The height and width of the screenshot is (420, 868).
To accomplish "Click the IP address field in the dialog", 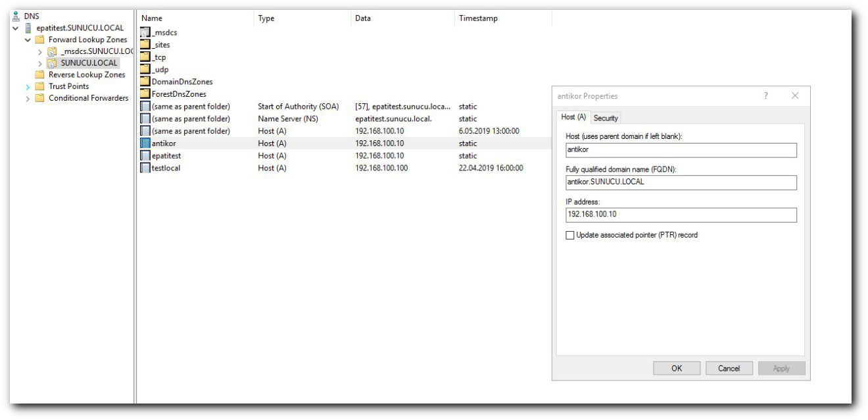I will tap(681, 215).
